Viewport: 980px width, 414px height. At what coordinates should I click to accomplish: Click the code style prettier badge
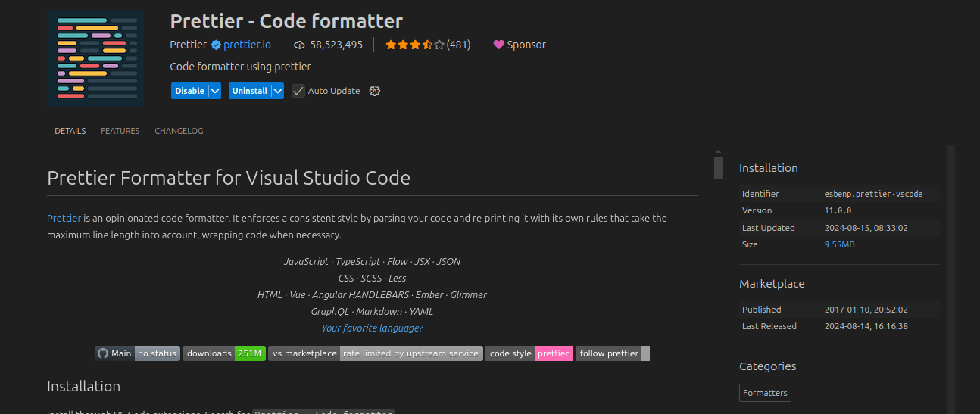coord(529,353)
